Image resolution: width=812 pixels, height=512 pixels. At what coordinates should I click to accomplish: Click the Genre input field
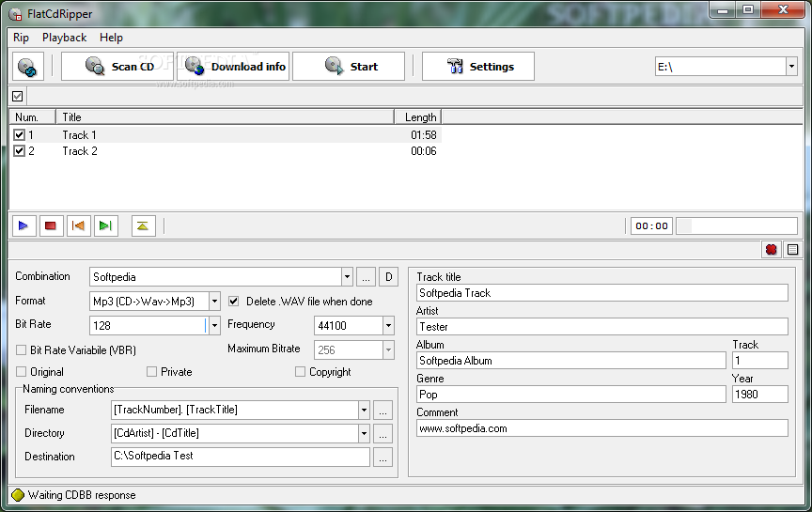pyautogui.click(x=571, y=395)
